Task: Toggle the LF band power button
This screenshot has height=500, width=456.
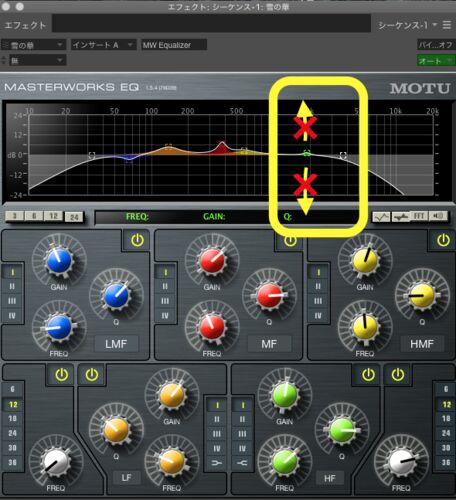Action: [92, 375]
